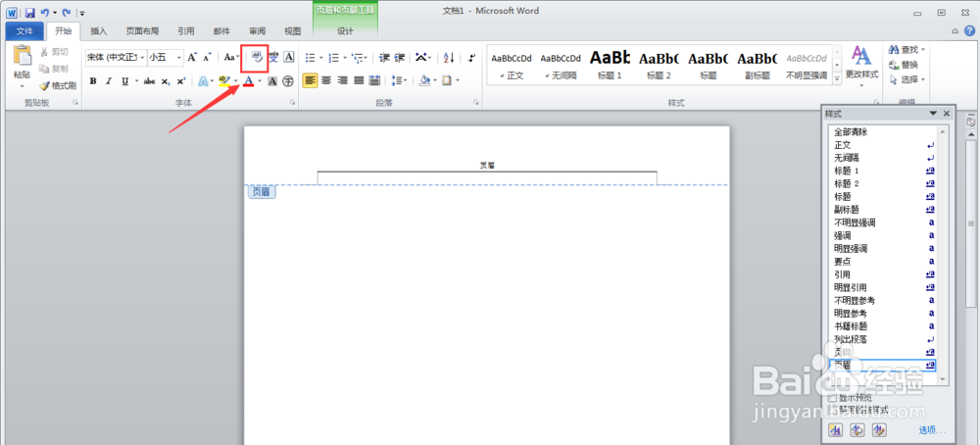
Task: Click the Grow Font icon
Action: [192, 57]
